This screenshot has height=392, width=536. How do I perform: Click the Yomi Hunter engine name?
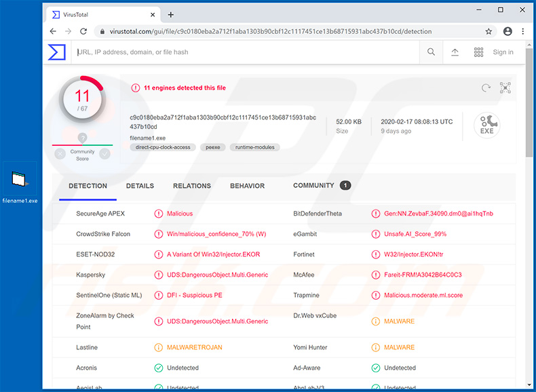click(x=310, y=347)
